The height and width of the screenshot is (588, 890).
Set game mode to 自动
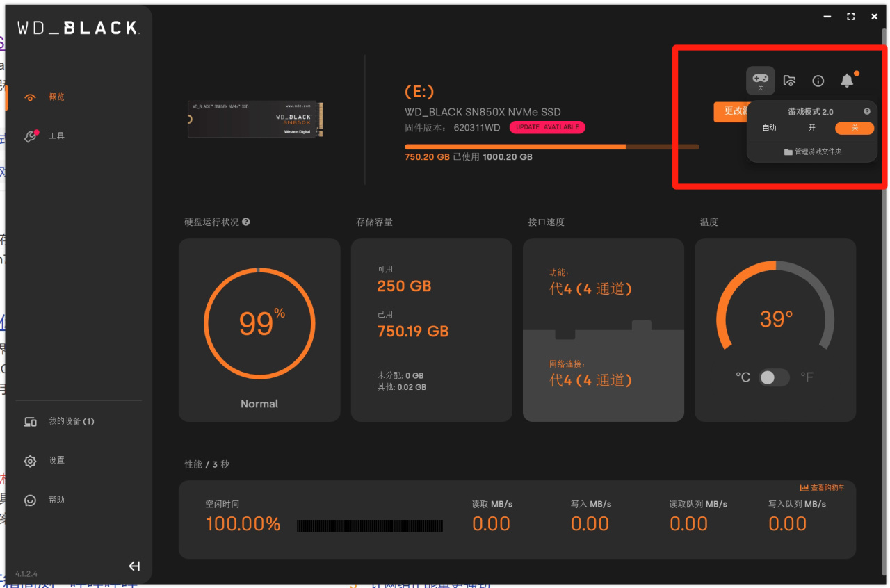[x=769, y=128]
